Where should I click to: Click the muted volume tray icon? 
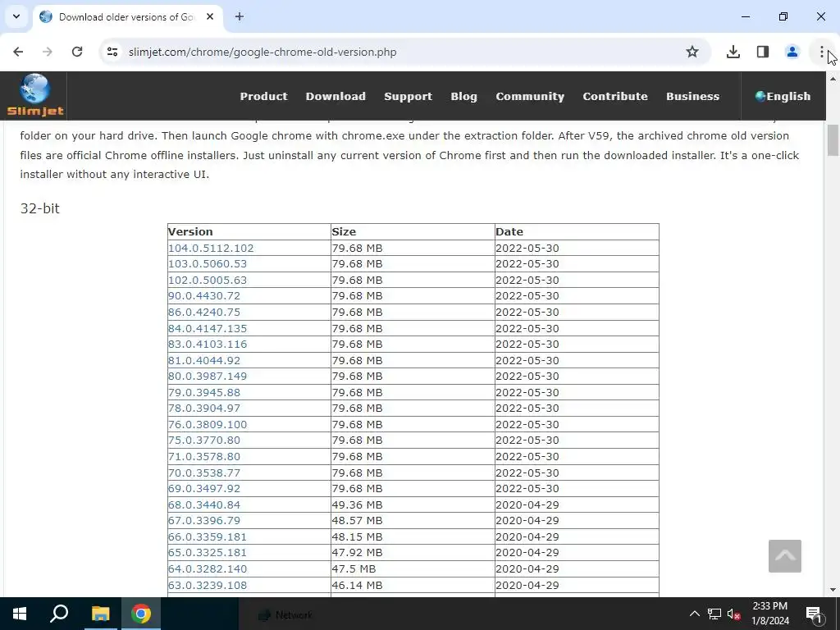point(733,614)
